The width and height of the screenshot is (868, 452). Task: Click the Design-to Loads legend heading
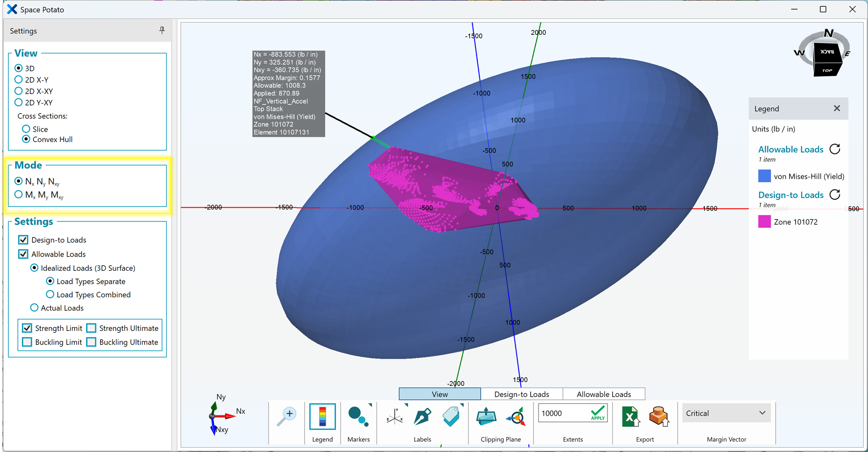pos(790,195)
